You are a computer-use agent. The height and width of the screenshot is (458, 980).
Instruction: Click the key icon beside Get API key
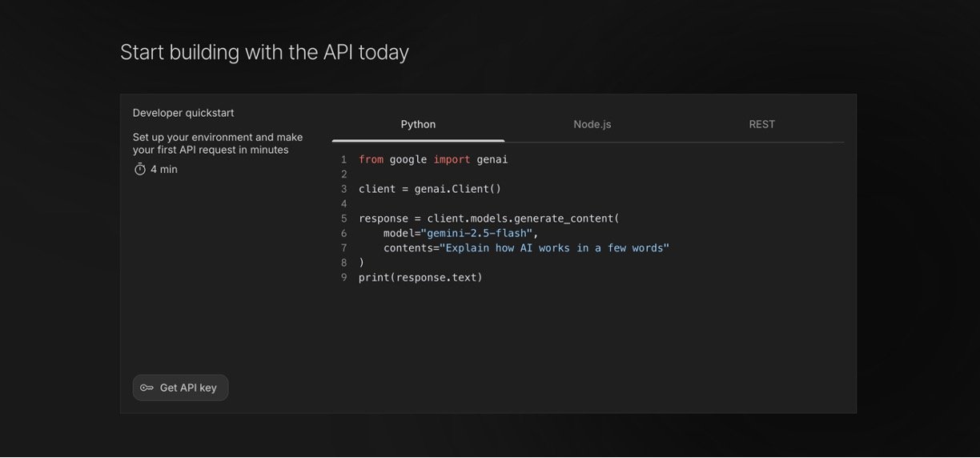(147, 388)
